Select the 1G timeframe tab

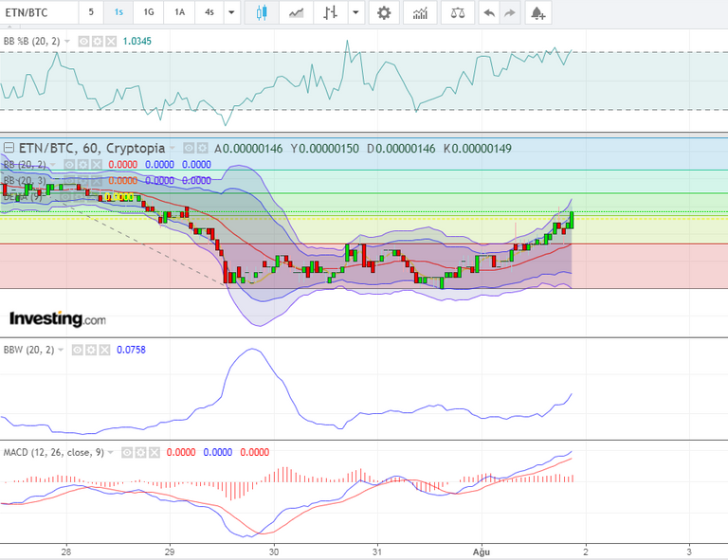tap(149, 12)
